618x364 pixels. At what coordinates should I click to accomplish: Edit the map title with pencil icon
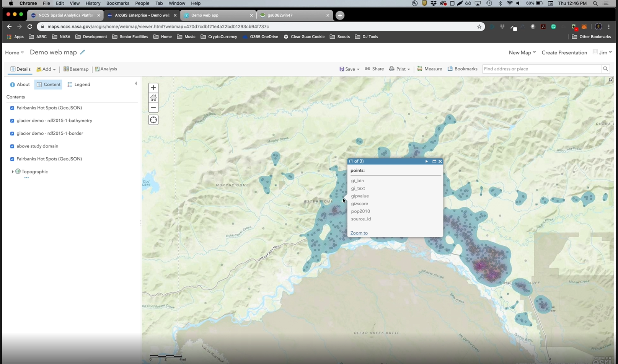(x=83, y=52)
